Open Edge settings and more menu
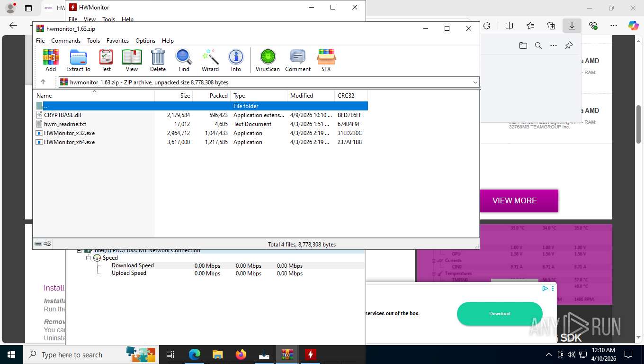Image resolution: width=644 pixels, height=364 pixels. pyautogui.click(x=614, y=26)
